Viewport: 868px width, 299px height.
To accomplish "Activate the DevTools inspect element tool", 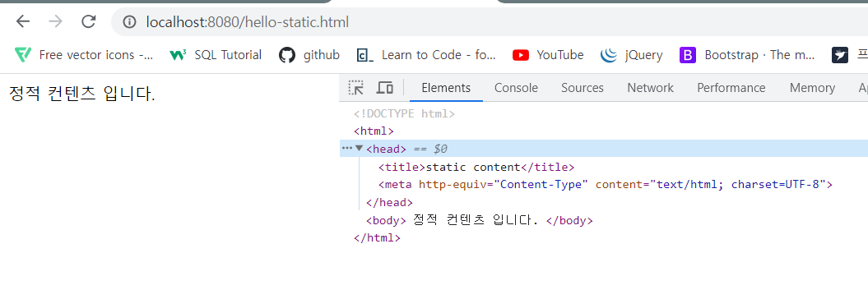I will pos(356,87).
